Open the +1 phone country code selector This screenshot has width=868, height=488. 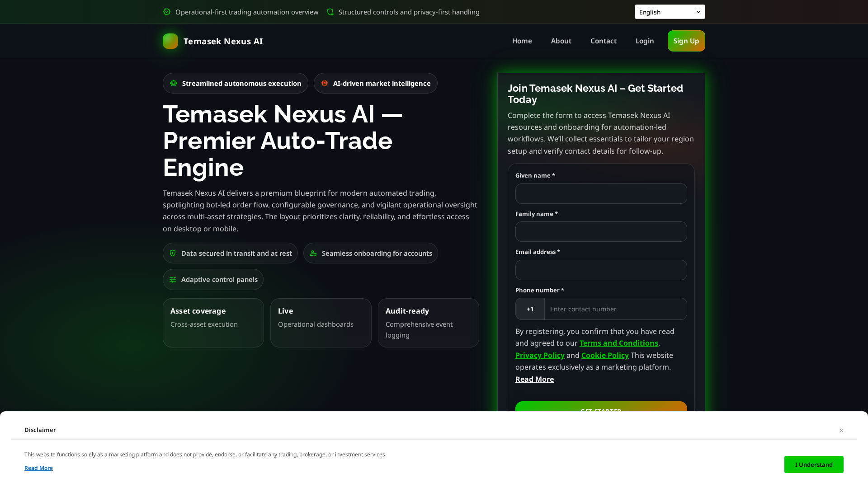(x=530, y=309)
